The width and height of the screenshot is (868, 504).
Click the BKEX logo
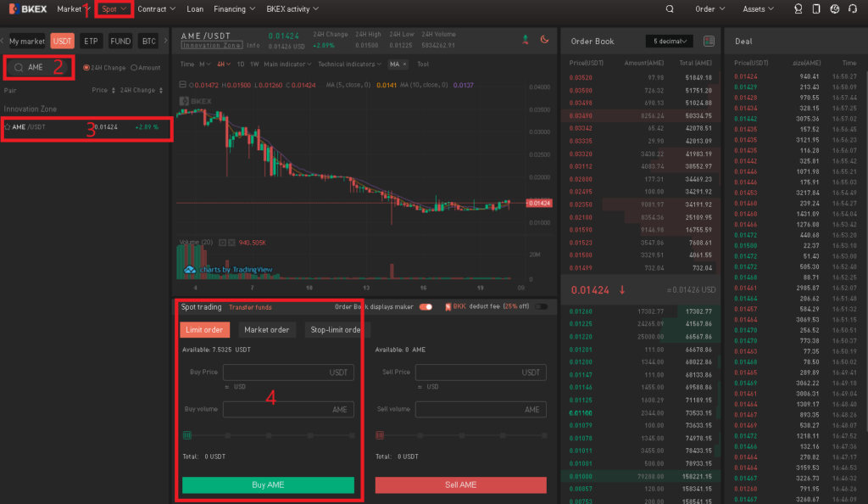coord(28,8)
